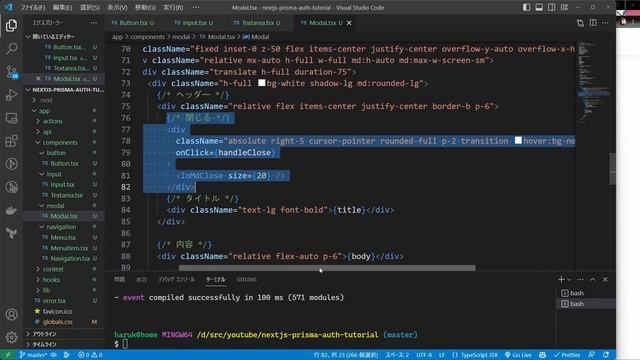Switch to the 問題 panel tab
The height and width of the screenshot is (360, 640).
119,280
